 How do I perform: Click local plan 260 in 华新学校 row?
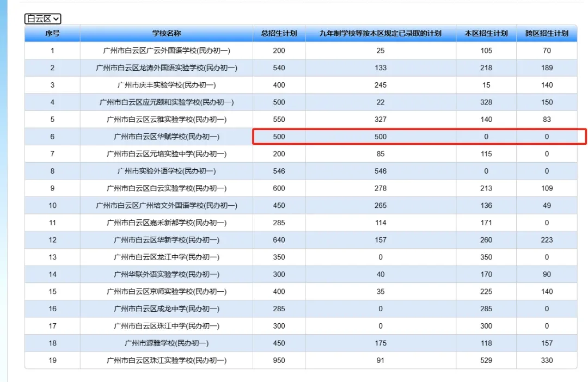pyautogui.click(x=486, y=241)
